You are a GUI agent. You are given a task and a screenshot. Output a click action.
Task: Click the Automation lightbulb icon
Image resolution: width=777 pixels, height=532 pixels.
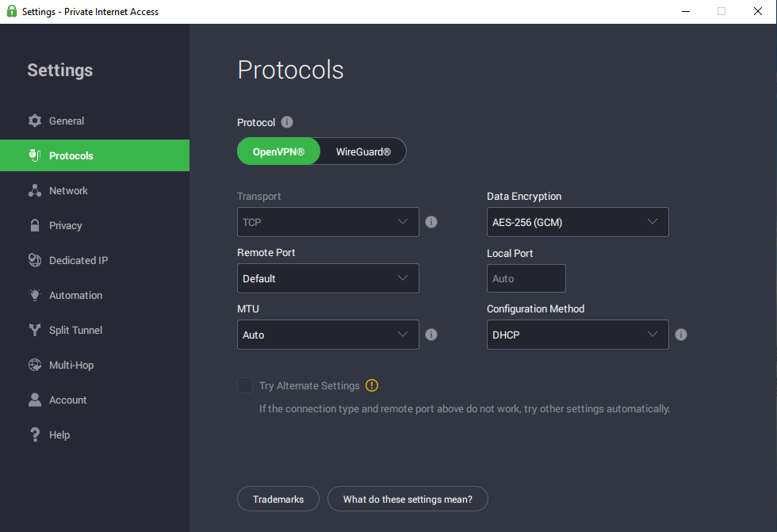[x=35, y=295]
